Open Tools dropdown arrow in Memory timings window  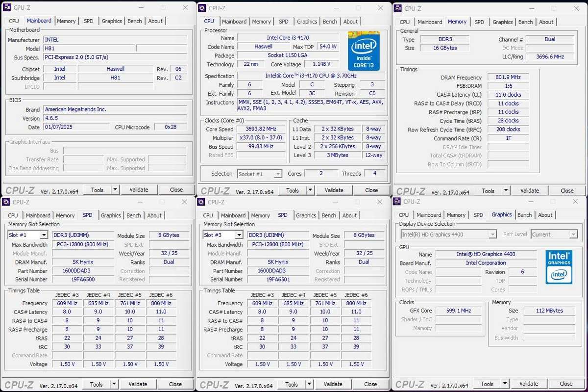click(506, 191)
